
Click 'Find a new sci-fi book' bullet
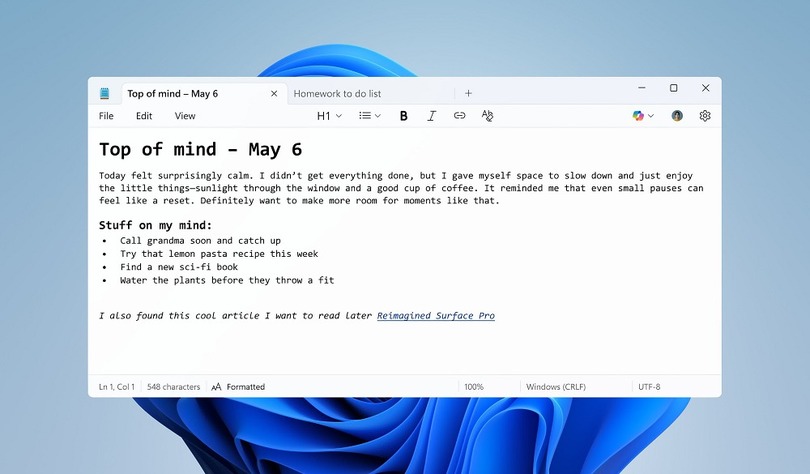(179, 267)
